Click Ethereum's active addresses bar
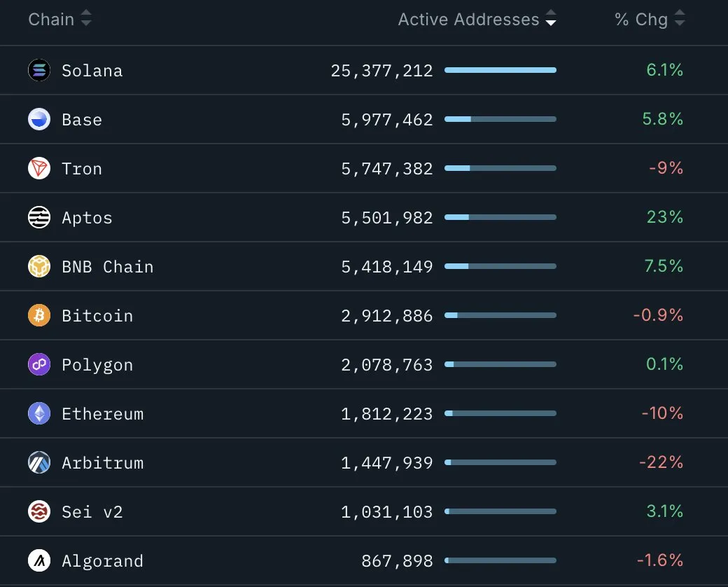 (x=500, y=413)
